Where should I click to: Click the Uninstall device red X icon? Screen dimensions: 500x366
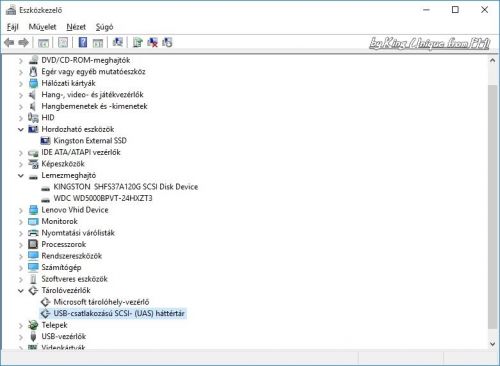tap(152, 42)
